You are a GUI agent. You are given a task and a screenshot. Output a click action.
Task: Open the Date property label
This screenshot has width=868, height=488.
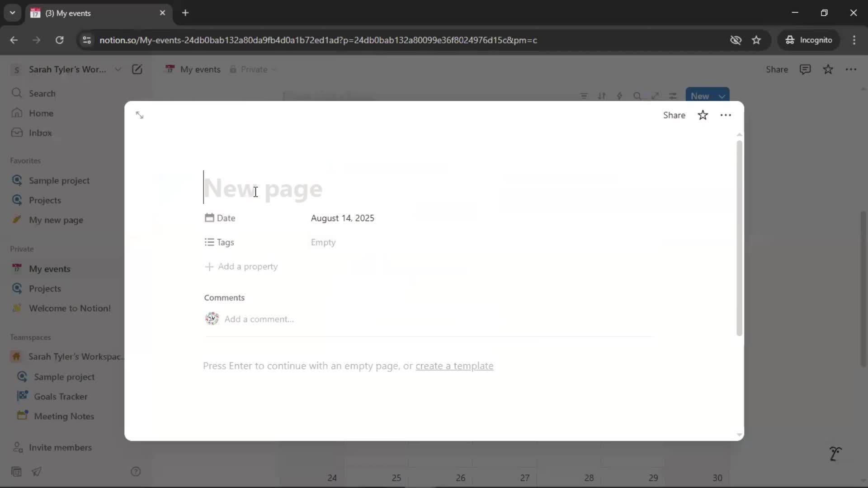tap(220, 218)
